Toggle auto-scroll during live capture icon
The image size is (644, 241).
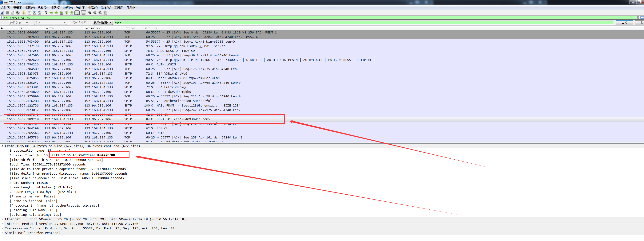click(77, 13)
